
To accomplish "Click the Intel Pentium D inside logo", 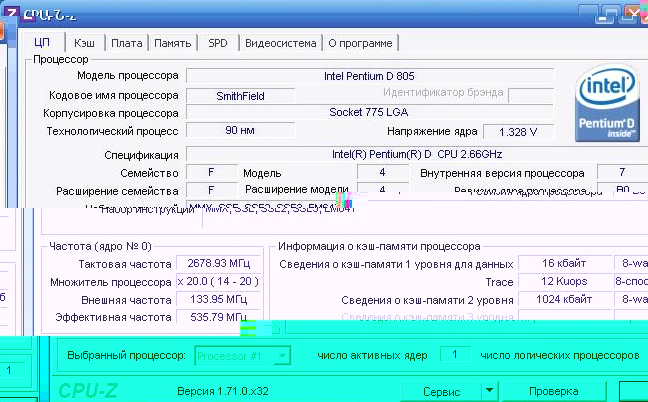I will point(607,103).
